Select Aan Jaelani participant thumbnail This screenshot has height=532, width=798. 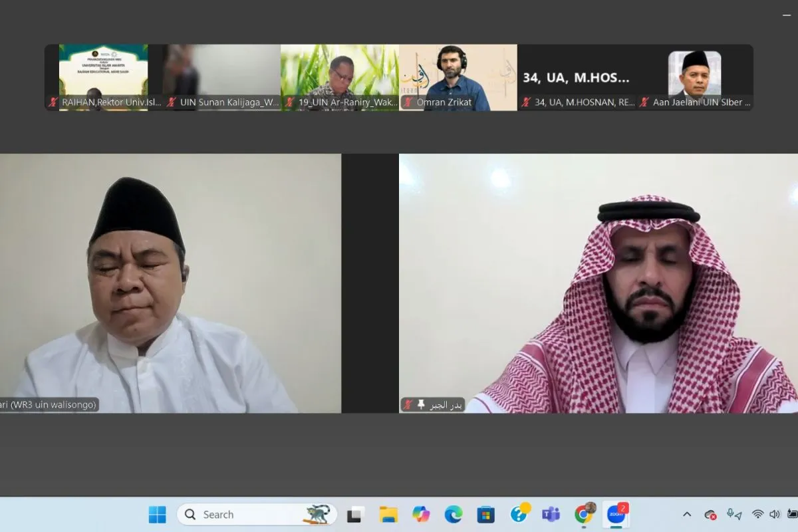(694, 76)
